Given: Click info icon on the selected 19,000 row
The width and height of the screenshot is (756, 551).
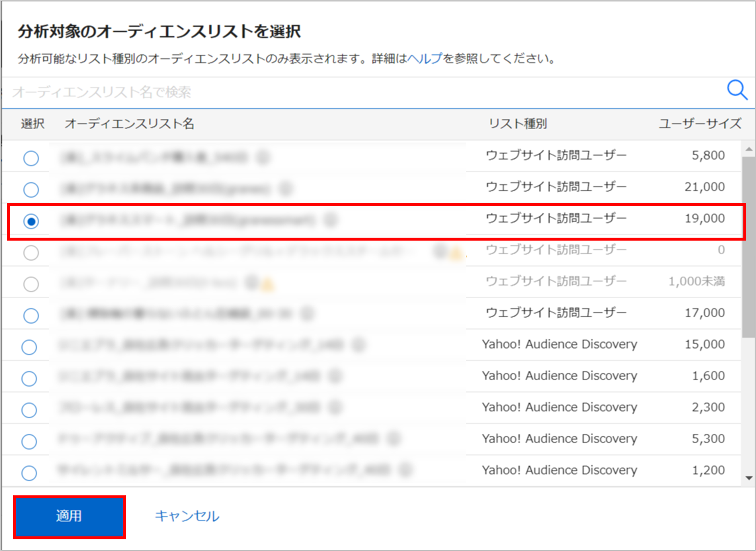Looking at the screenshot, I should (331, 220).
